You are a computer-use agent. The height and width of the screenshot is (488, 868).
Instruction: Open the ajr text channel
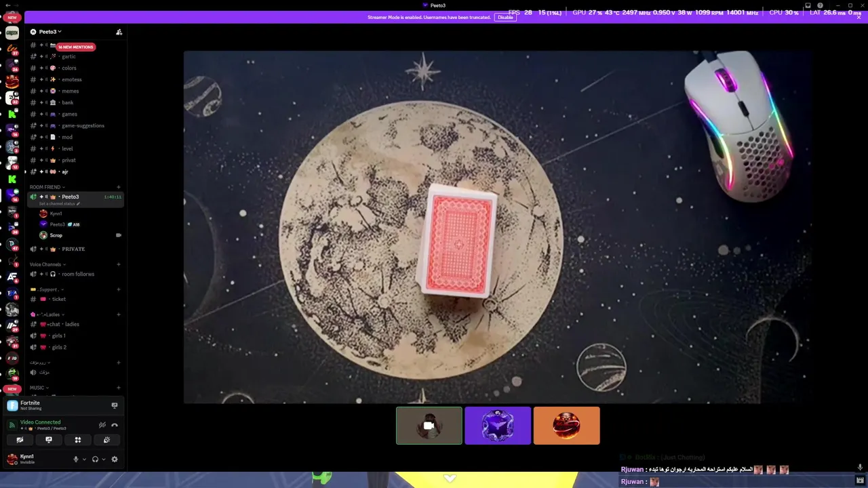[75, 171]
